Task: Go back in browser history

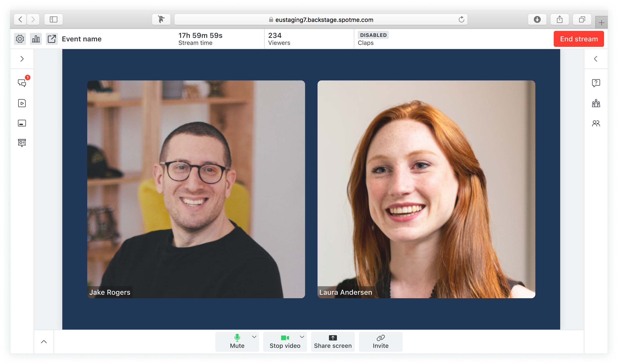Action: [x=20, y=19]
